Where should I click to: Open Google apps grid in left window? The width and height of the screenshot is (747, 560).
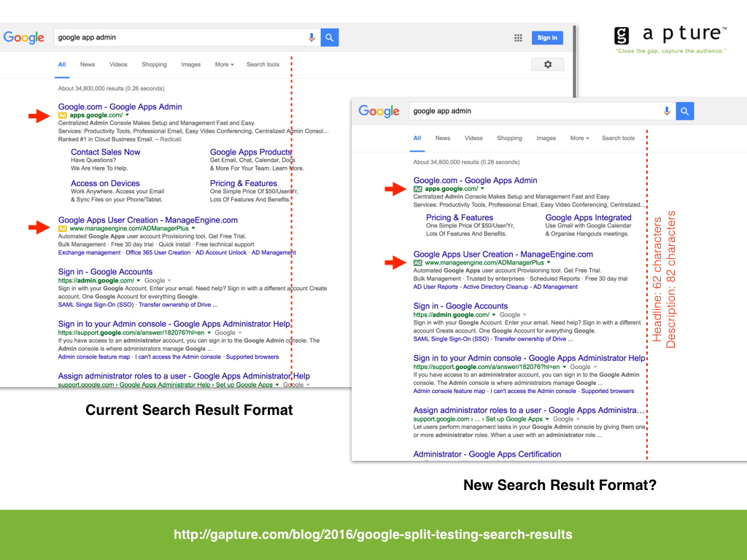point(519,38)
